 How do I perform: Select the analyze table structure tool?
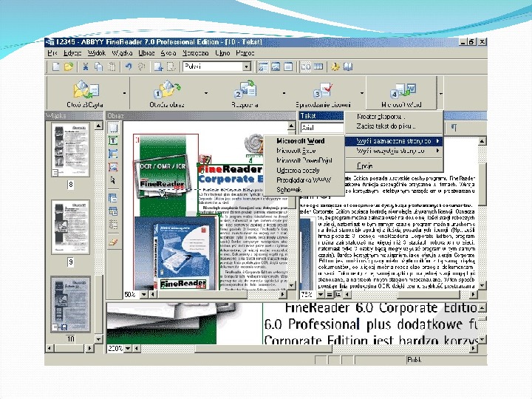[113, 211]
